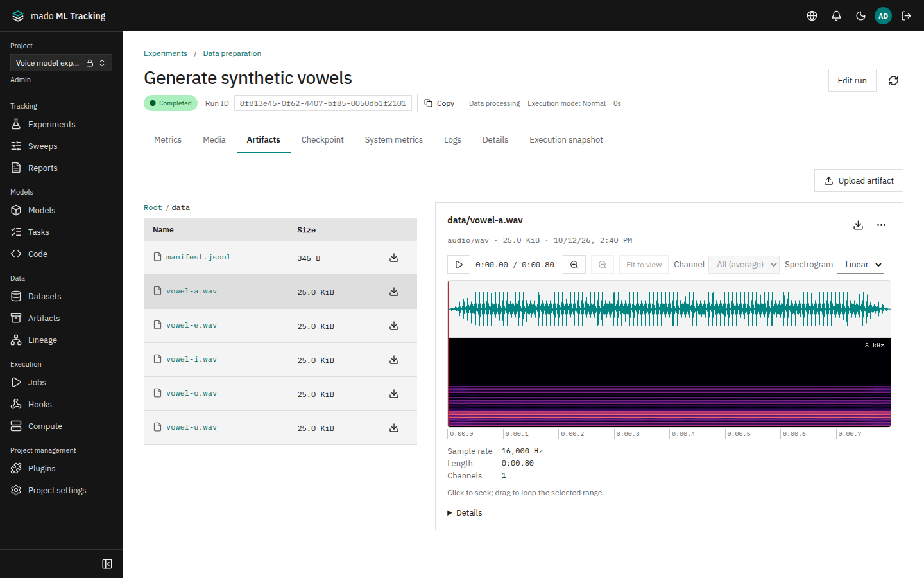Change Spectrogram scale from Linear
The image size is (924, 578).
(860, 265)
